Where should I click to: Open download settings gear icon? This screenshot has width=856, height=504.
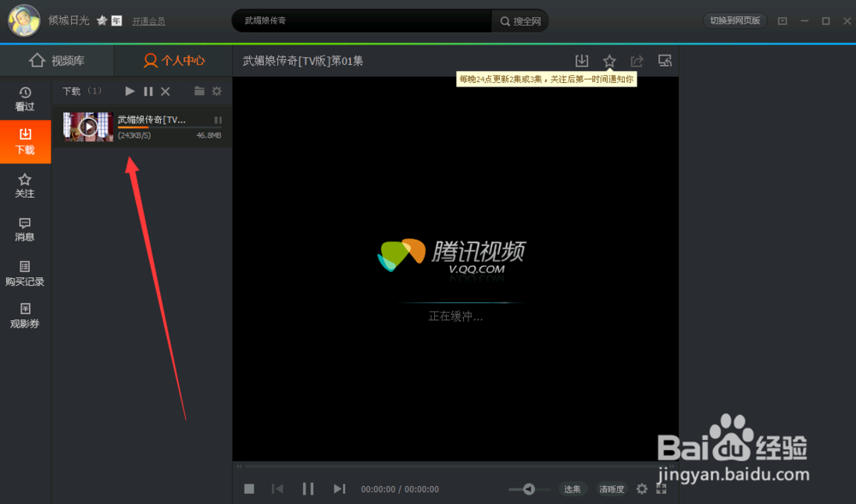tap(217, 91)
